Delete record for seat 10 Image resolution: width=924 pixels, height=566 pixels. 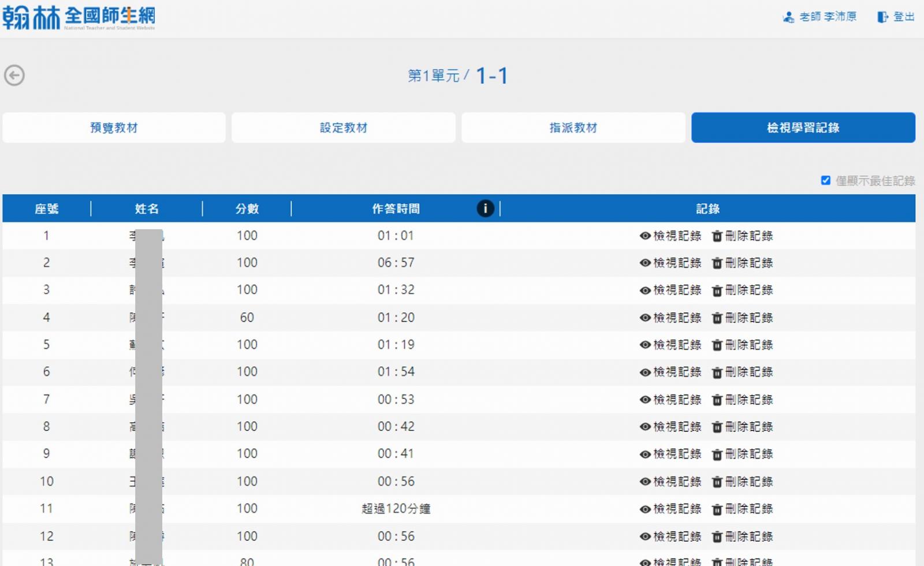[x=743, y=482]
